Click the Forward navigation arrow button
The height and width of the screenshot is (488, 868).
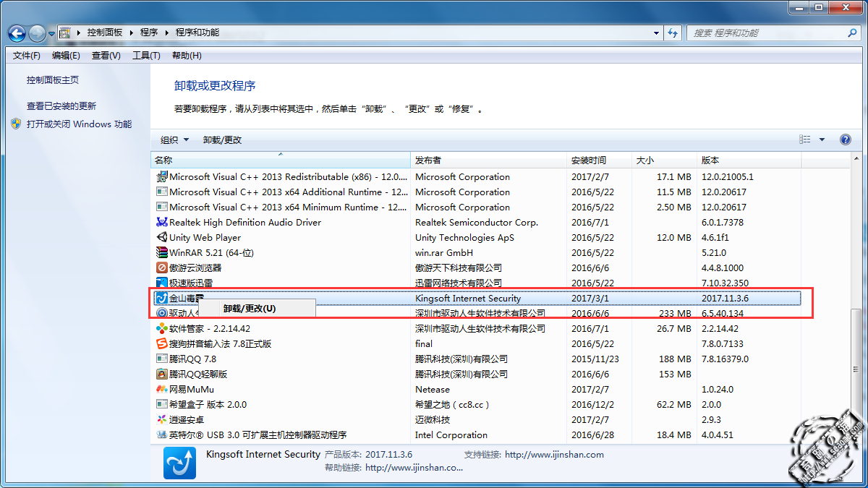37,33
